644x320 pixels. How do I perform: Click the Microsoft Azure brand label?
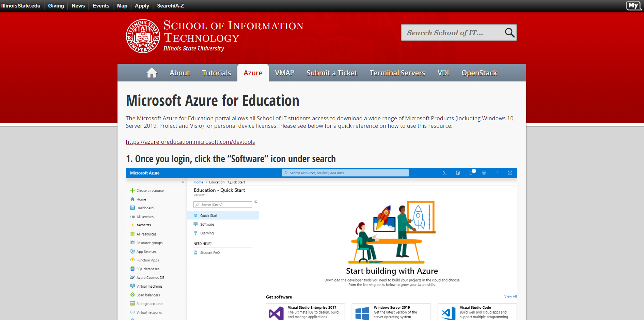pos(145,173)
